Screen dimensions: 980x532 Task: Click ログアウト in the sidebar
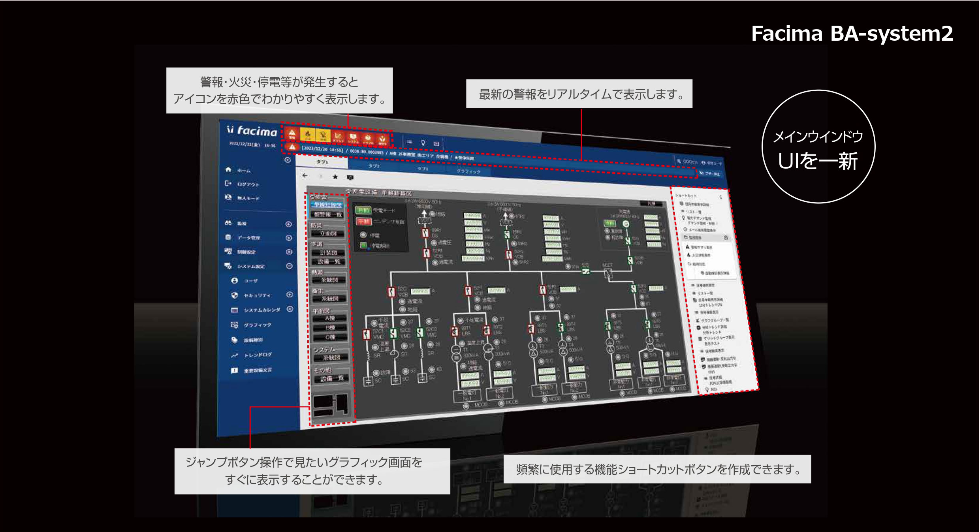pyautogui.click(x=242, y=184)
